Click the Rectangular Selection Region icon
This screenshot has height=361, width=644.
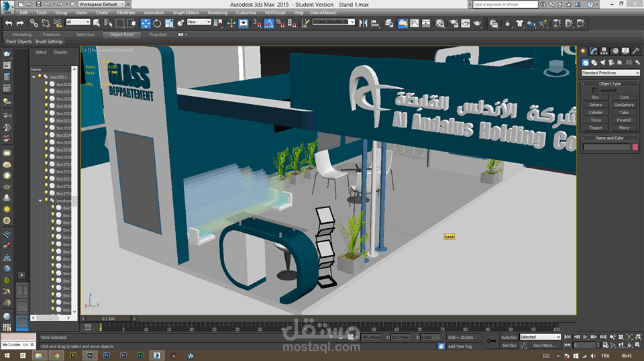[x=120, y=23]
